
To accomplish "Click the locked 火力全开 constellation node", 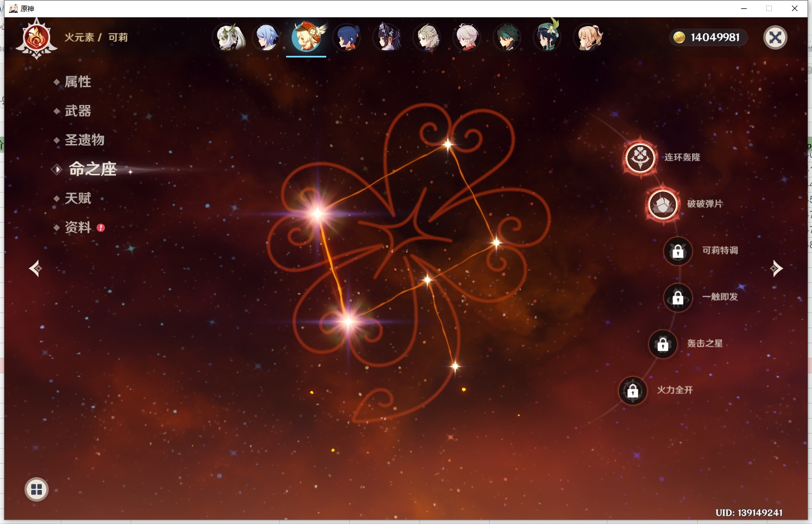I will (x=633, y=391).
